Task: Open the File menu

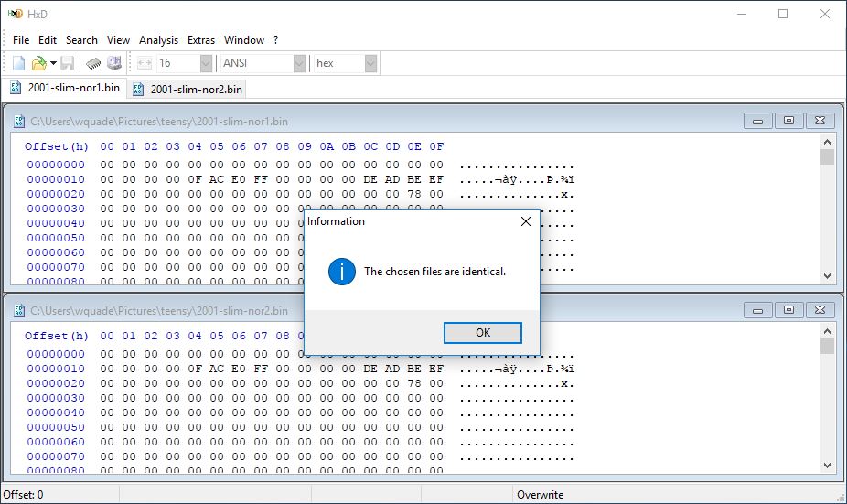Action: point(21,40)
